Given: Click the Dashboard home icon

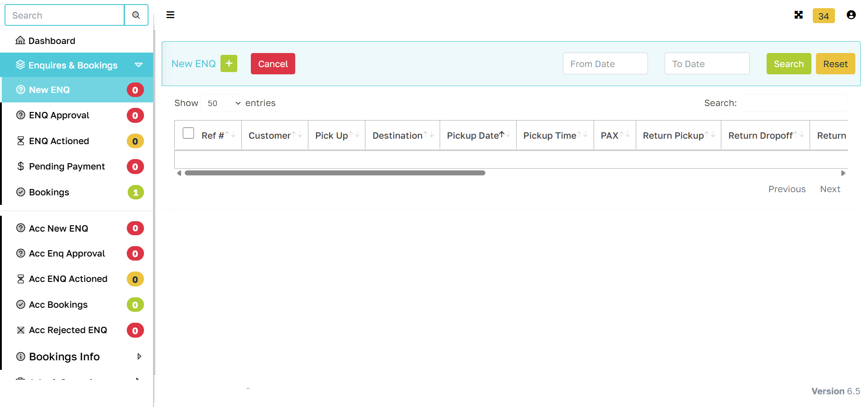Looking at the screenshot, I should click(x=20, y=40).
